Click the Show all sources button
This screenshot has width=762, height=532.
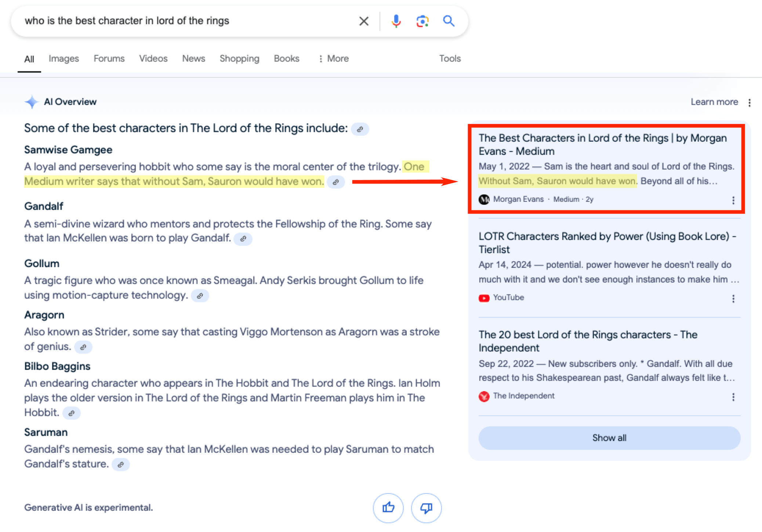(x=609, y=438)
